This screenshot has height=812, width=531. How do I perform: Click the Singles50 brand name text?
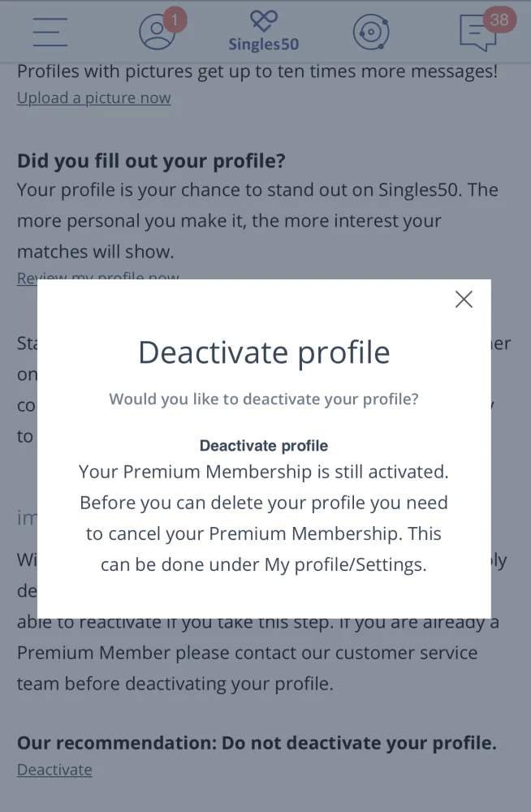(x=264, y=45)
